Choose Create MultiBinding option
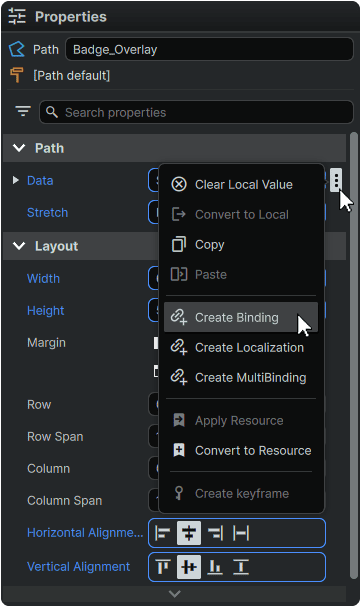 coord(241,377)
